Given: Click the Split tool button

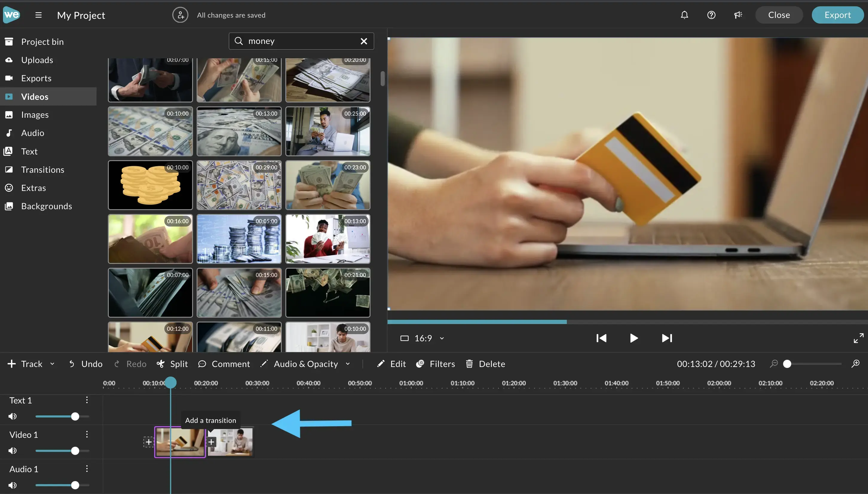Looking at the screenshot, I should [172, 364].
